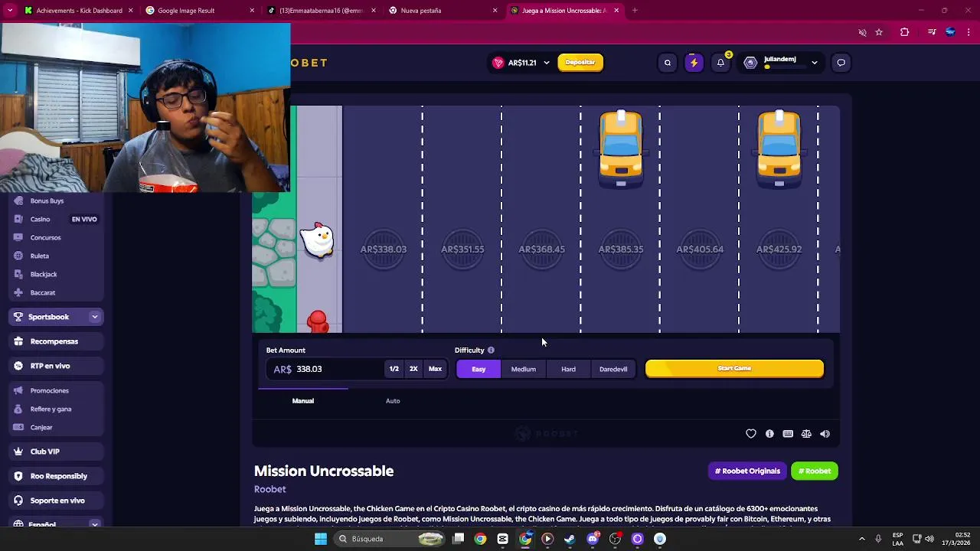Viewport: 980px width, 551px height.
Task: Double the bet with 2X button
Action: click(x=413, y=369)
